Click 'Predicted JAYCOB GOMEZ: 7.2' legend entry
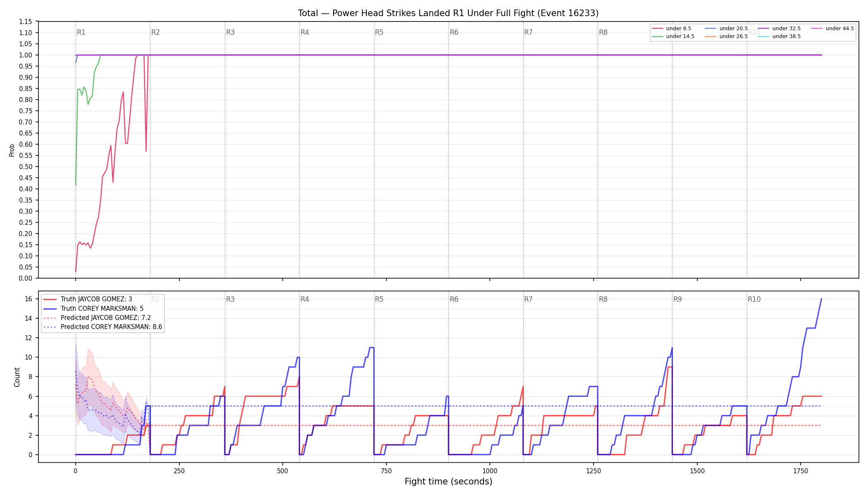Image resolution: width=868 pixels, height=496 pixels. click(x=97, y=318)
